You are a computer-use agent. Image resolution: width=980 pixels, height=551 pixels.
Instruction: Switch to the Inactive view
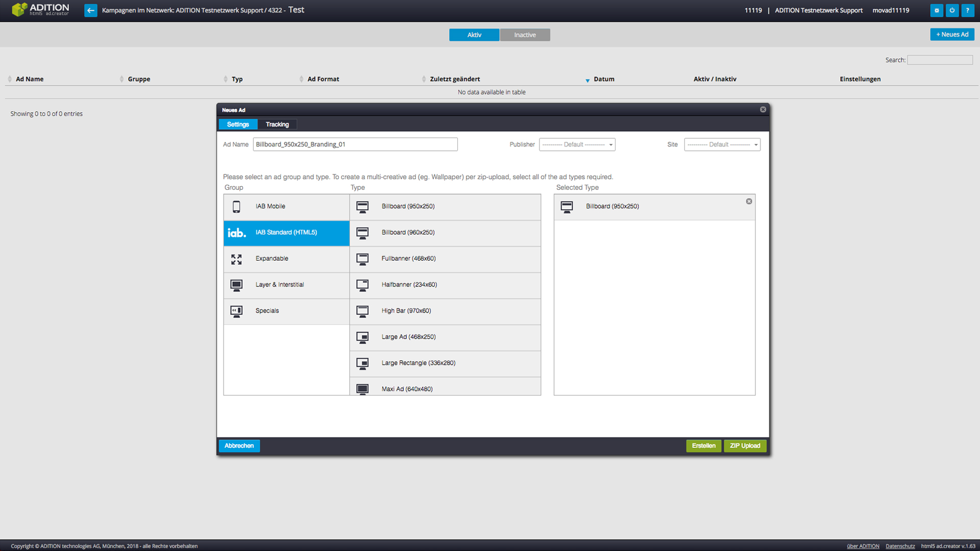point(525,35)
